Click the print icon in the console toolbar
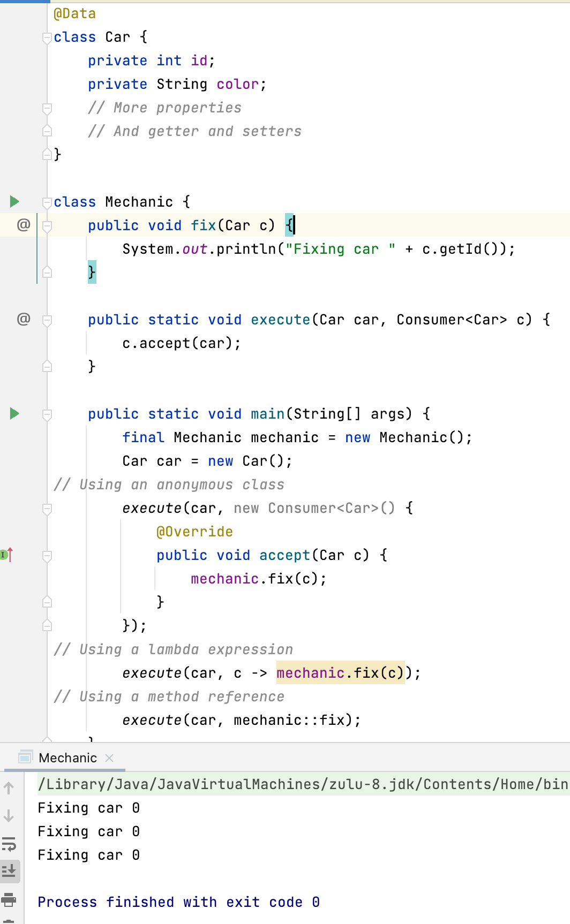The width and height of the screenshot is (570, 924). tap(9, 900)
